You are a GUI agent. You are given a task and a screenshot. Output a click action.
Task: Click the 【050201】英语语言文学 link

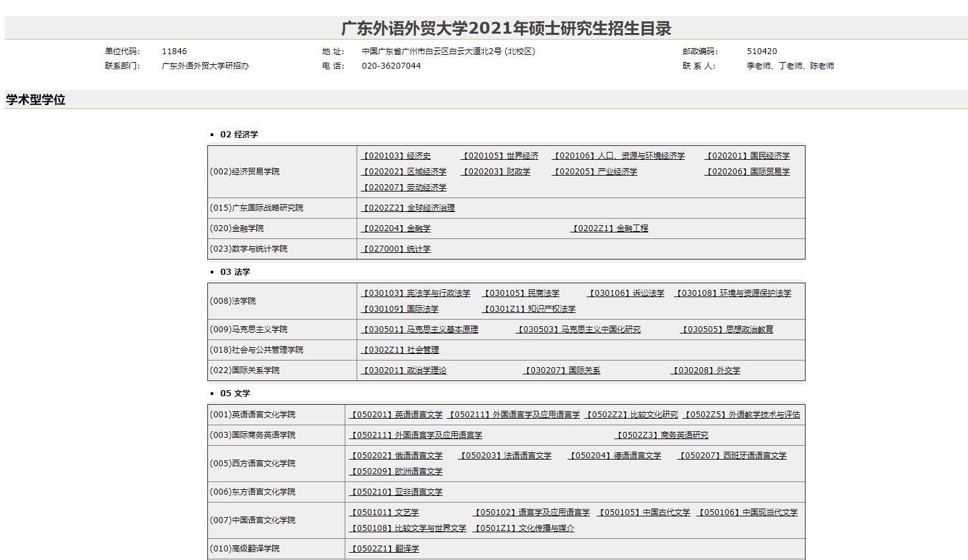click(x=396, y=415)
